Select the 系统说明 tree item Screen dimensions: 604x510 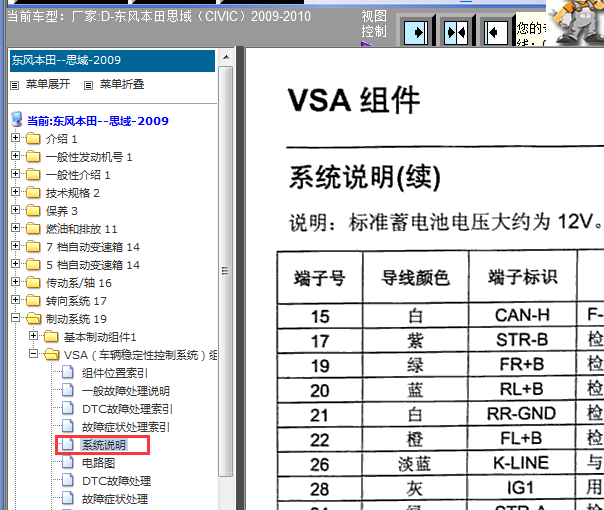pyautogui.click(x=104, y=445)
